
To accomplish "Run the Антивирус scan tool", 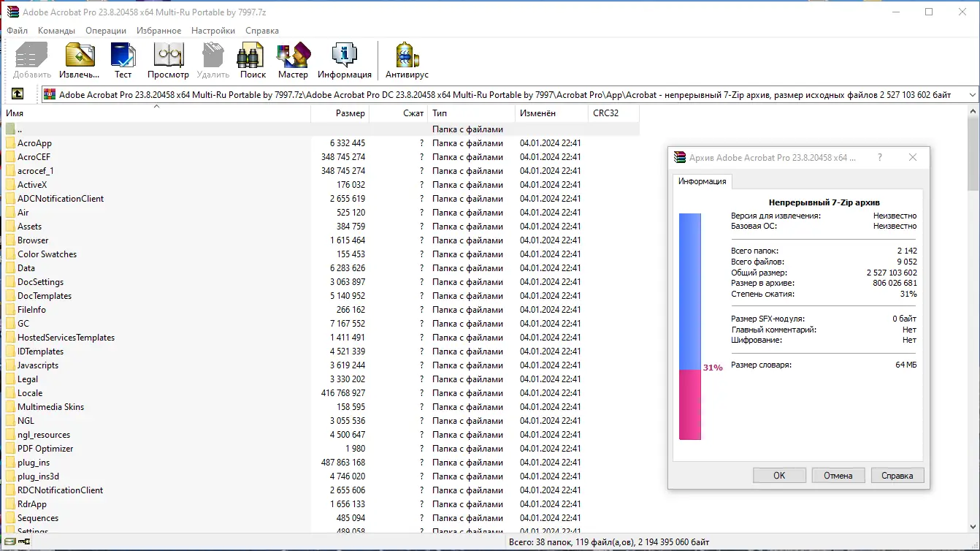I will pos(407,61).
